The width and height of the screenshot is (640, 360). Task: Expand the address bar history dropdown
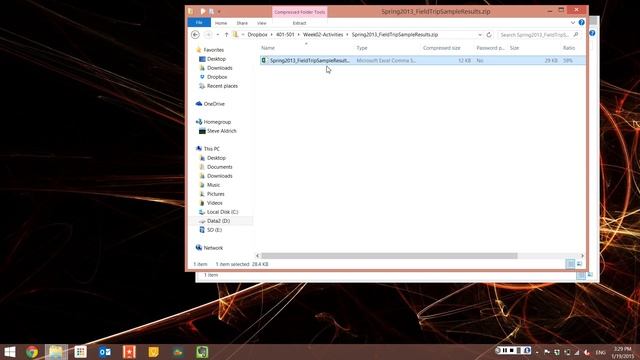480,35
